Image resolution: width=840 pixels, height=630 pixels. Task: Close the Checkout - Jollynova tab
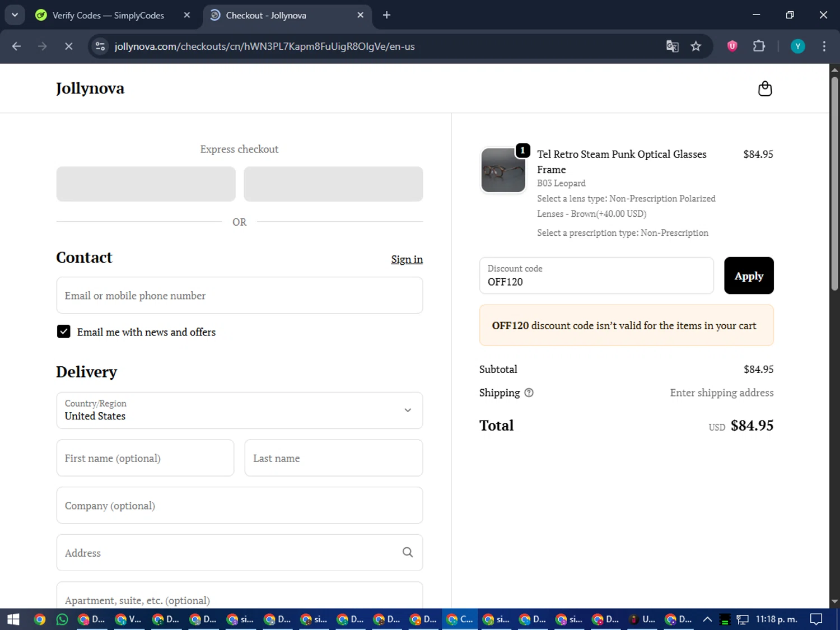click(x=361, y=15)
